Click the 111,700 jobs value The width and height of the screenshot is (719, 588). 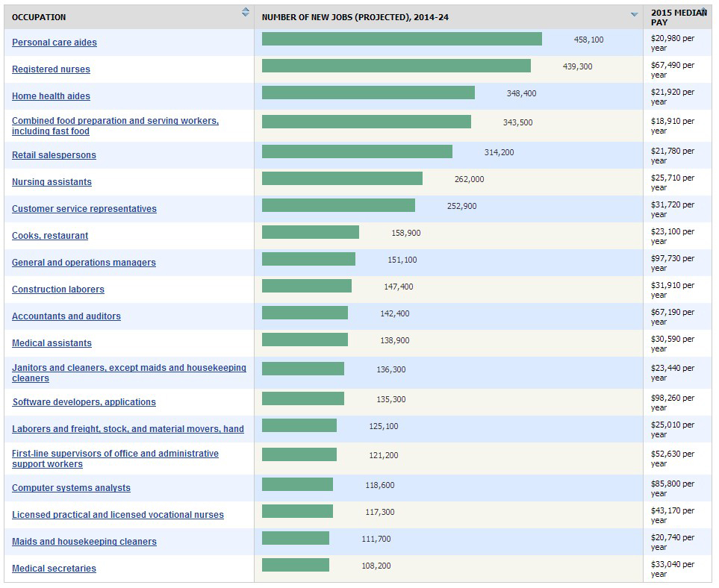click(x=376, y=539)
